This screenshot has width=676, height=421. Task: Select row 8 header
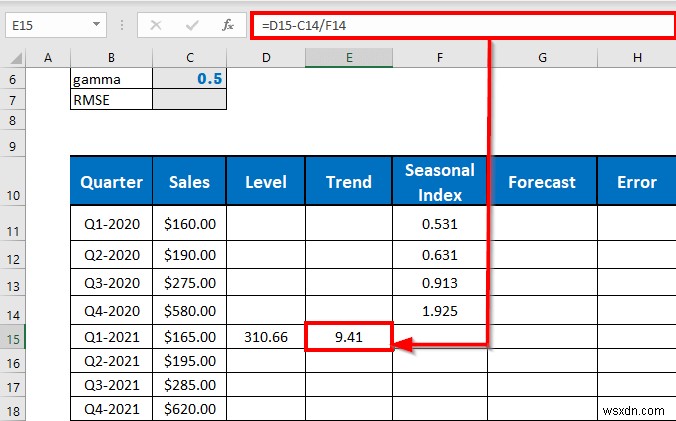pos(13,120)
